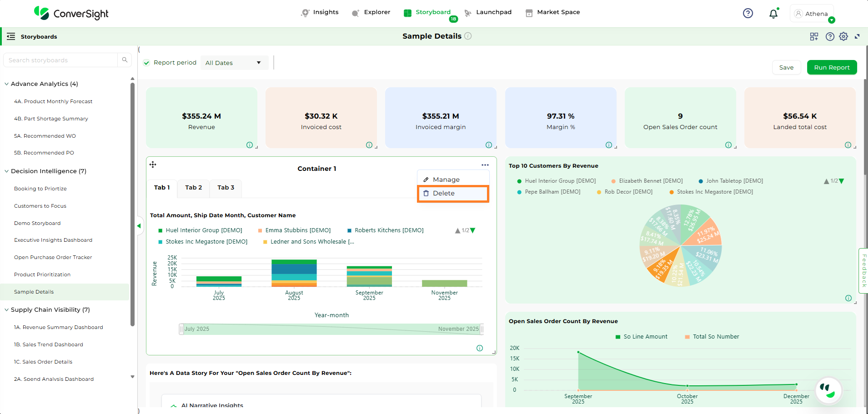The height and width of the screenshot is (414, 868).
Task: Click the storyboard settings gear icon
Action: click(x=843, y=36)
